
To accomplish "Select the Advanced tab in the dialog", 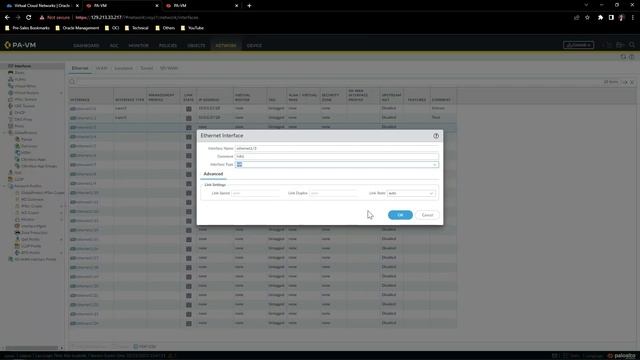I will tap(213, 174).
